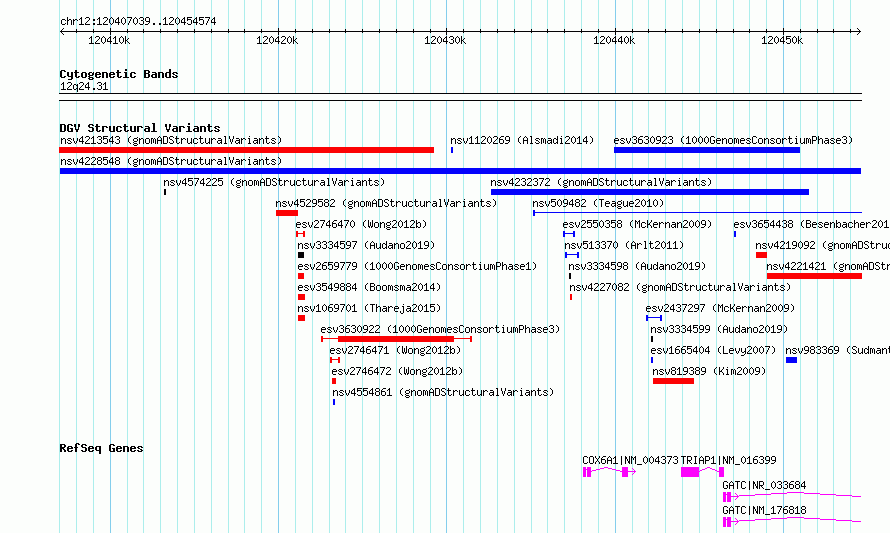Viewport: 890px width, 533px height.
Task: Click nsv4554861 gnomAD variant label
Action: [443, 392]
